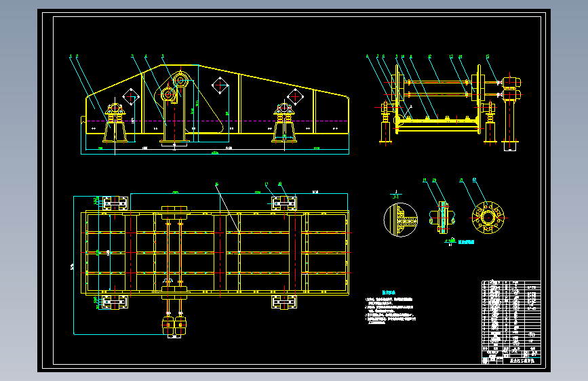Click the twin motors below the plan view
Image resolution: width=588 pixels, height=381 pixels.
(x=174, y=325)
